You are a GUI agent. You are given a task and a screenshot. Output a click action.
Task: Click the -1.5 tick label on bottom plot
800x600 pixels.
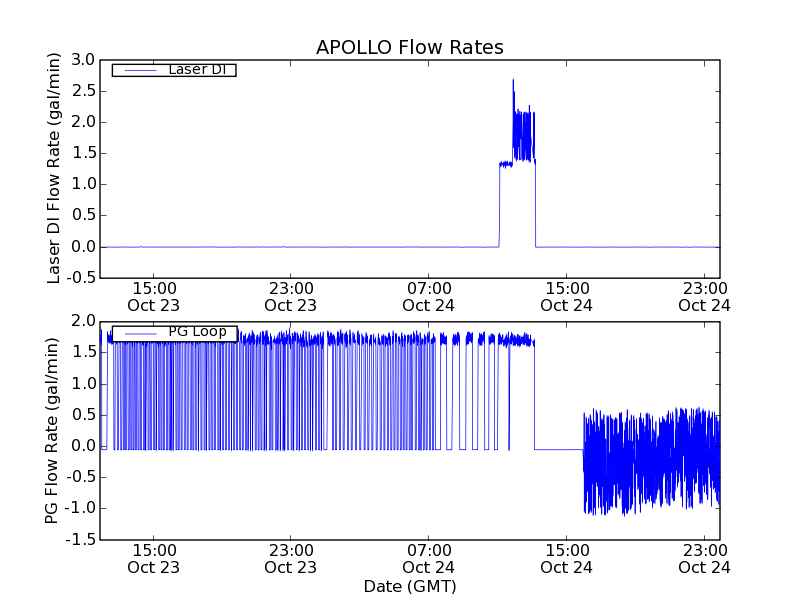(x=80, y=540)
